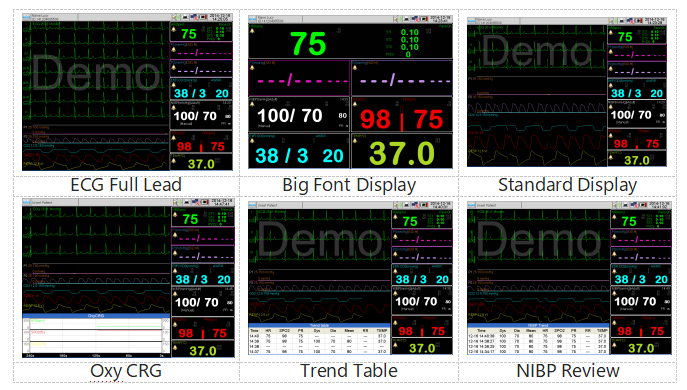
Task: Click the Big Font Display caption
Action: [x=349, y=185]
